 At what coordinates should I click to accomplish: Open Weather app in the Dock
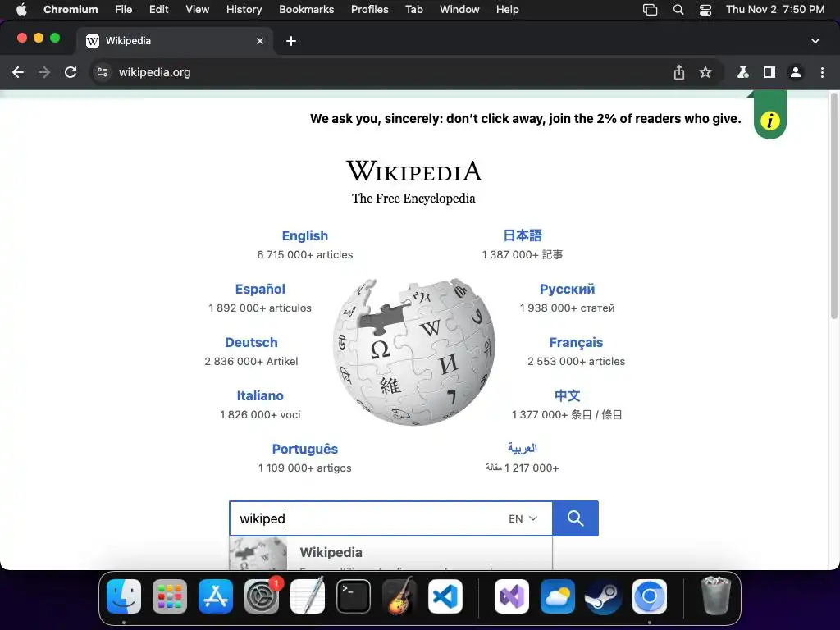point(558,596)
